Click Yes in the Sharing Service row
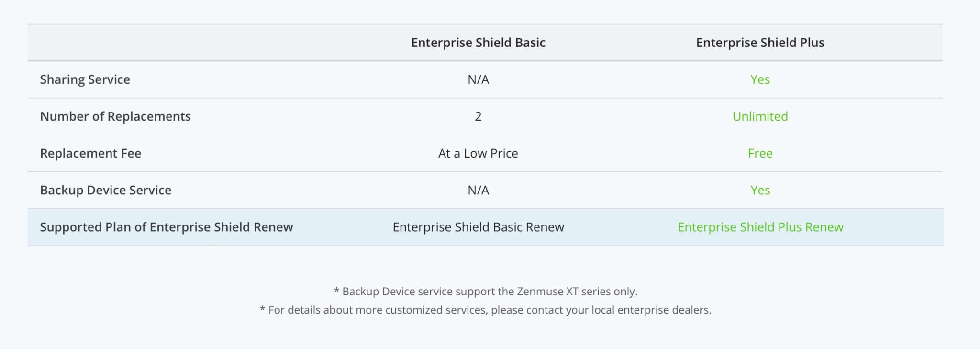Viewport: 980px width, 349px height. click(760, 79)
